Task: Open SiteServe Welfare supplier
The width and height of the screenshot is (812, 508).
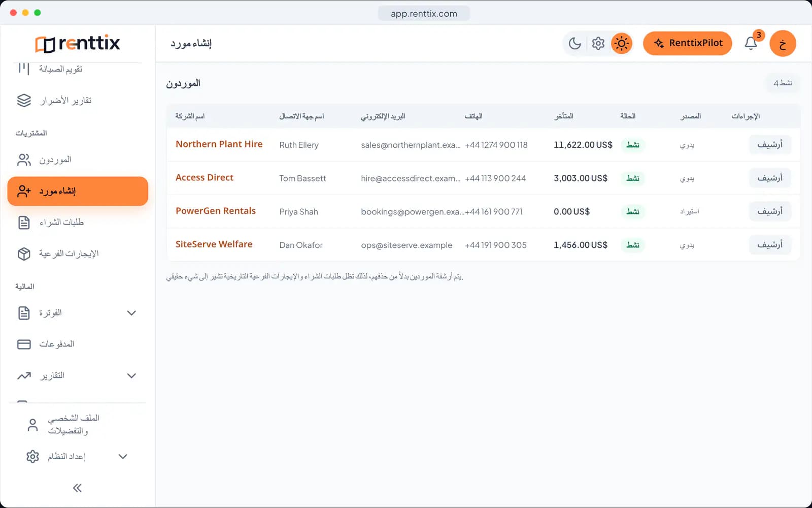Action: (x=214, y=244)
